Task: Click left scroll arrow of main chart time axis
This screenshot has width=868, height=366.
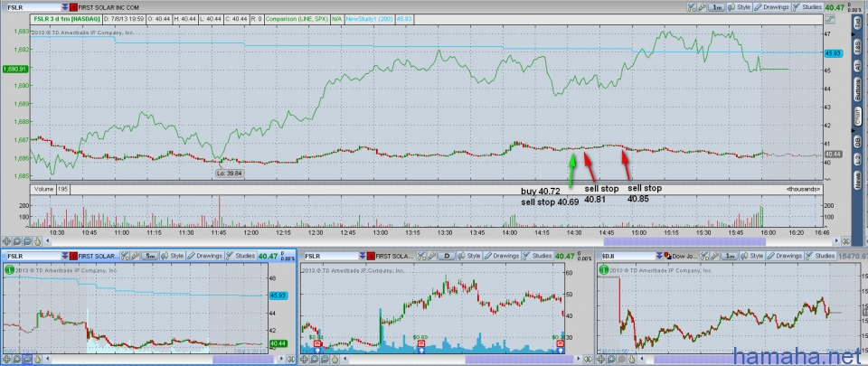Action: [47, 241]
